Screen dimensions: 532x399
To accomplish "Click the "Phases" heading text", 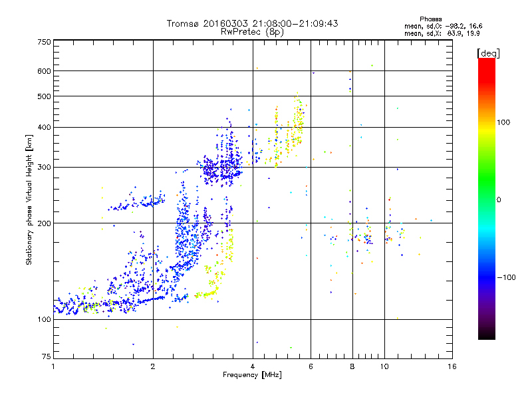I will (430, 19).
